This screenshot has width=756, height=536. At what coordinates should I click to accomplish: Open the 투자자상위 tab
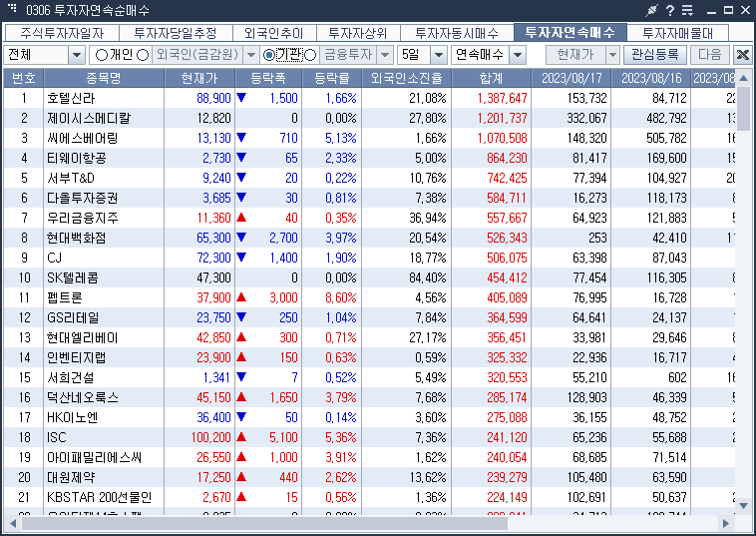[358, 33]
